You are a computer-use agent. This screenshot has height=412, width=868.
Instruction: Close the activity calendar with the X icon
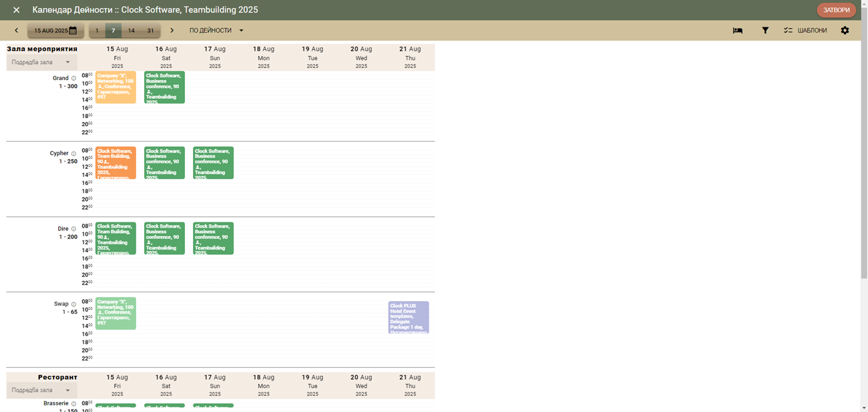coord(17,10)
